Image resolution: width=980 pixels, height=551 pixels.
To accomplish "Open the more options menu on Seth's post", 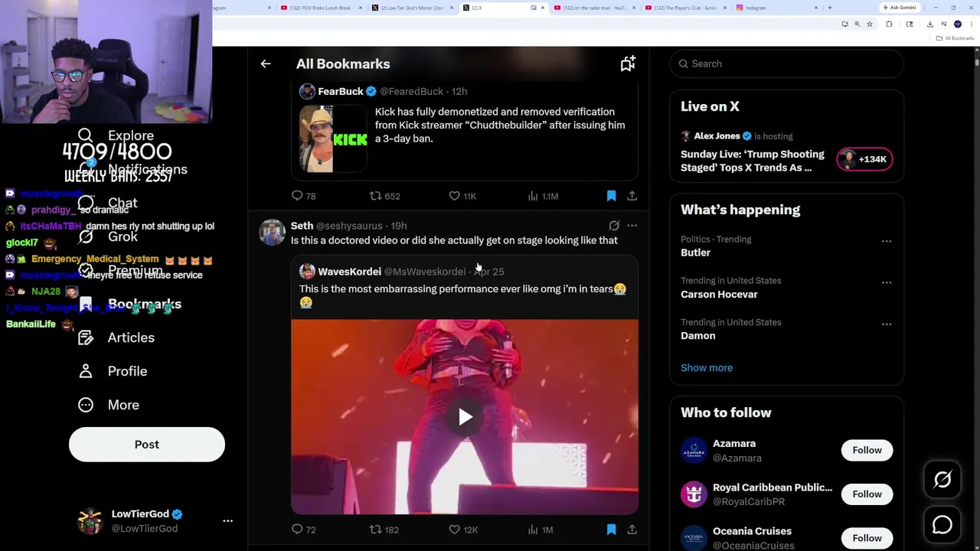I will pyautogui.click(x=632, y=226).
